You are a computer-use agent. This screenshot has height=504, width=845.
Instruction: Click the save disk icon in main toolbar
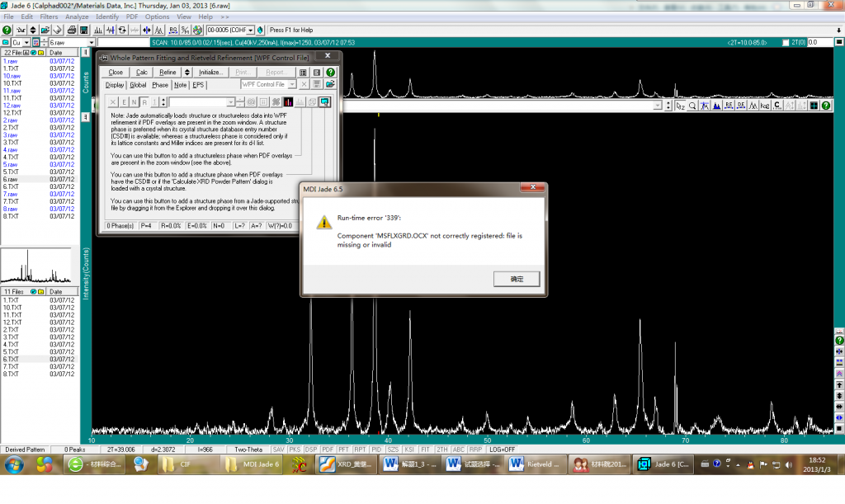84,31
